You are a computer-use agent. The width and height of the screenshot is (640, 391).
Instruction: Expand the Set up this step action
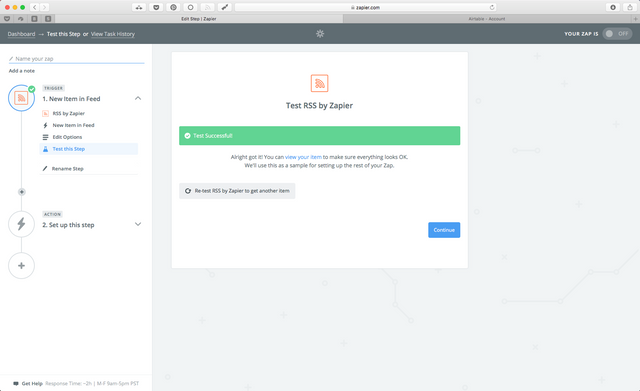[x=138, y=224]
